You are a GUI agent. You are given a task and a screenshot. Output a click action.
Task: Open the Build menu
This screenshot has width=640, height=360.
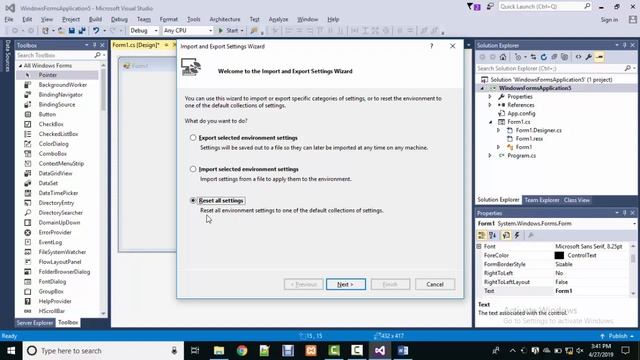coord(95,19)
